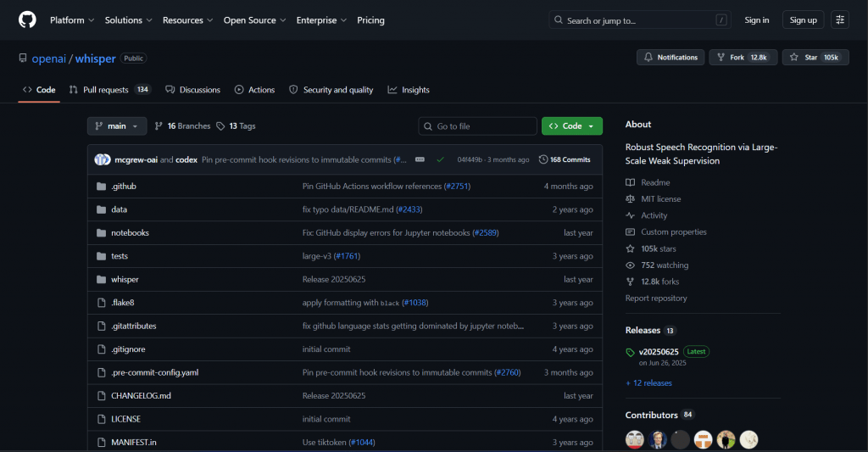Click the second contributor avatar

tap(658, 440)
